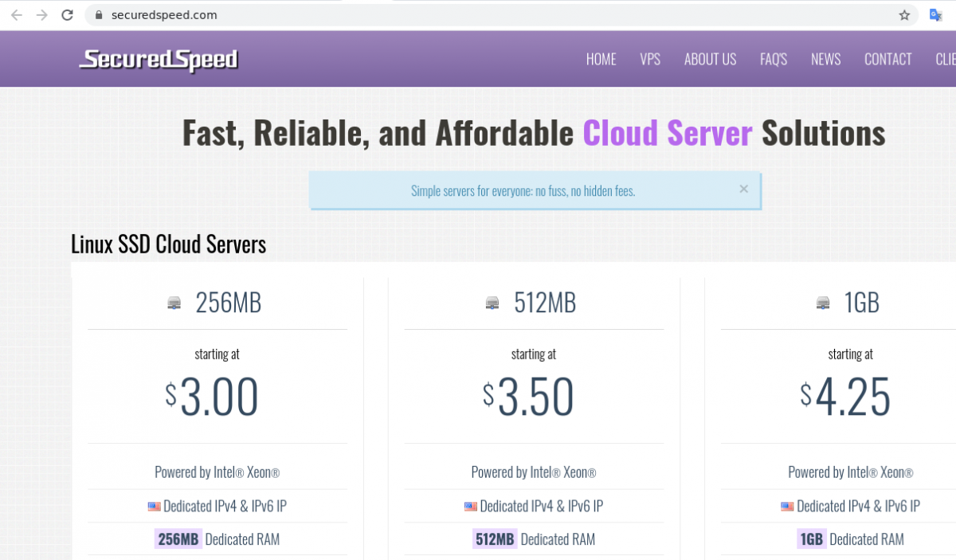Select the 256MB plan heading
The image size is (956, 560).
click(x=229, y=303)
